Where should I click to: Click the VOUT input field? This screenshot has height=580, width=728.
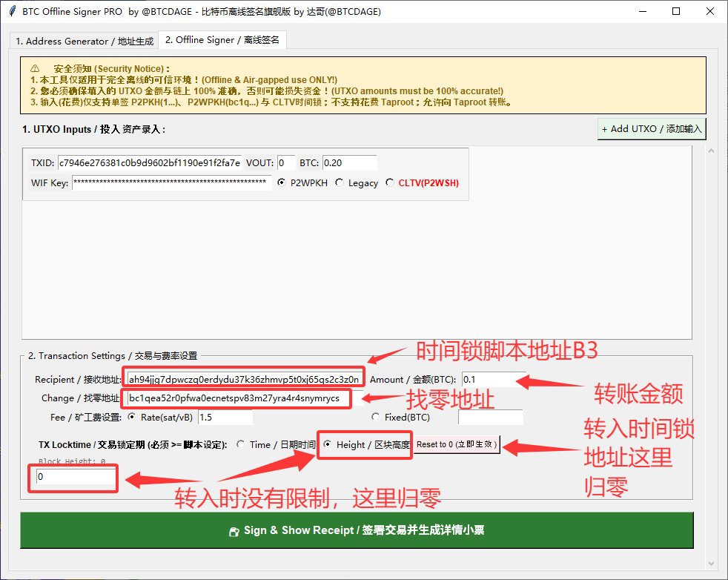285,162
